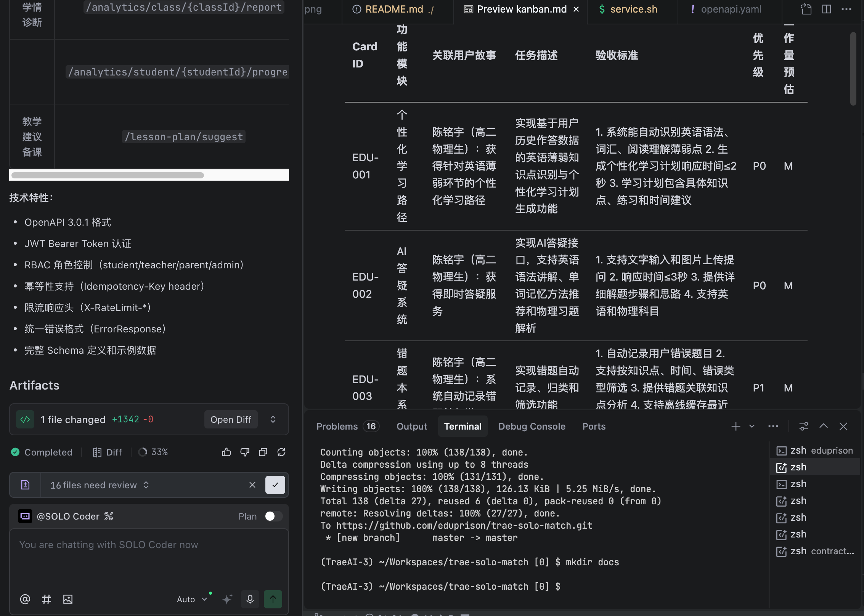Viewport: 864px width, 616px height.
Task: Click the optimize prompt sparkle icon
Action: click(227, 599)
